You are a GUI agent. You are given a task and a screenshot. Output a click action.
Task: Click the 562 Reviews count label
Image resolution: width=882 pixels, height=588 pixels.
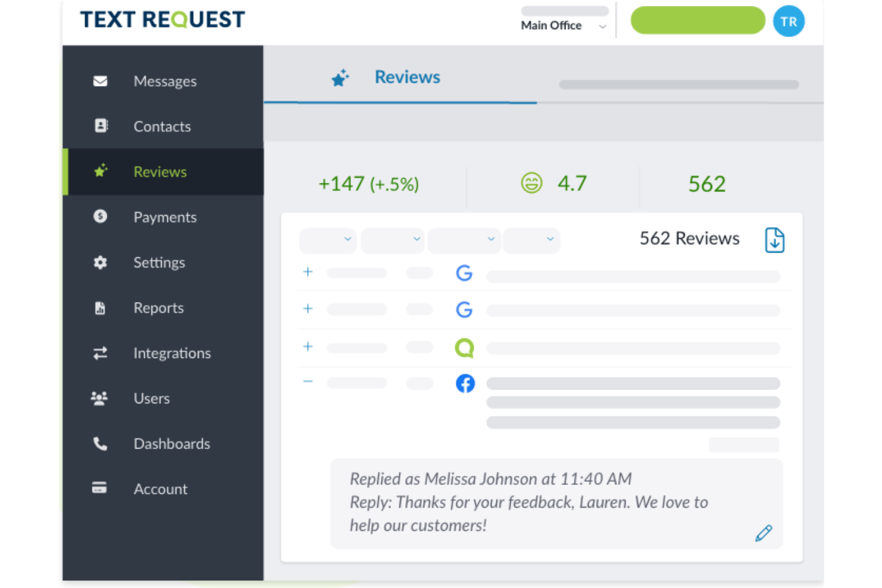coord(690,238)
